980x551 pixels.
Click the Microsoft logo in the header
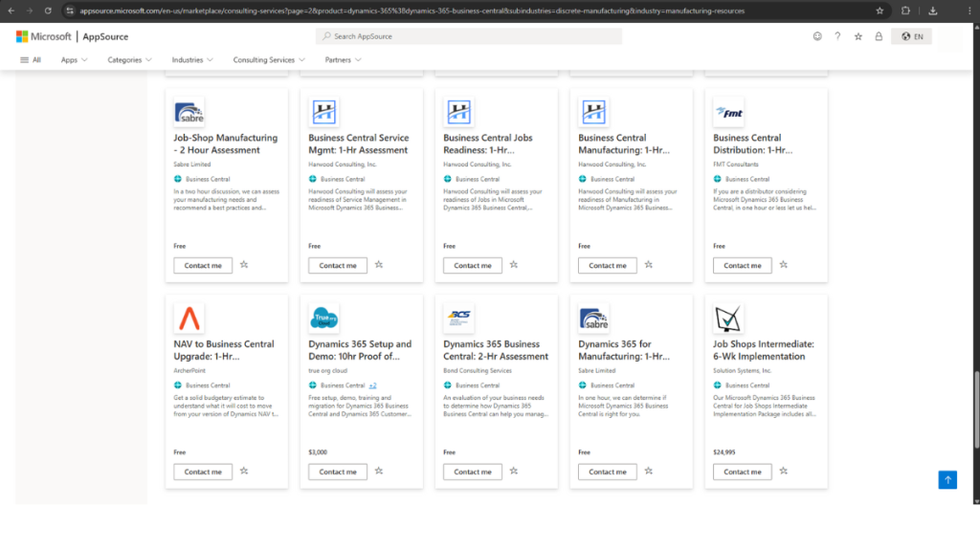click(44, 37)
